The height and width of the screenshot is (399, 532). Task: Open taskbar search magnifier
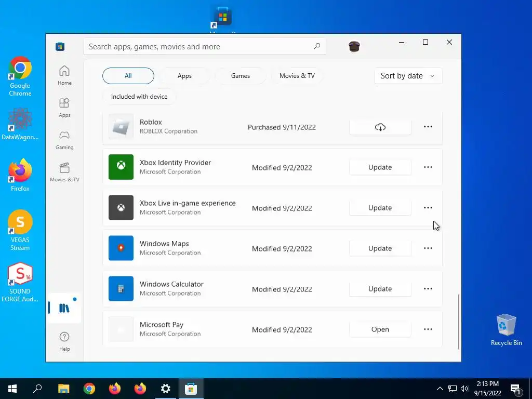click(x=37, y=389)
